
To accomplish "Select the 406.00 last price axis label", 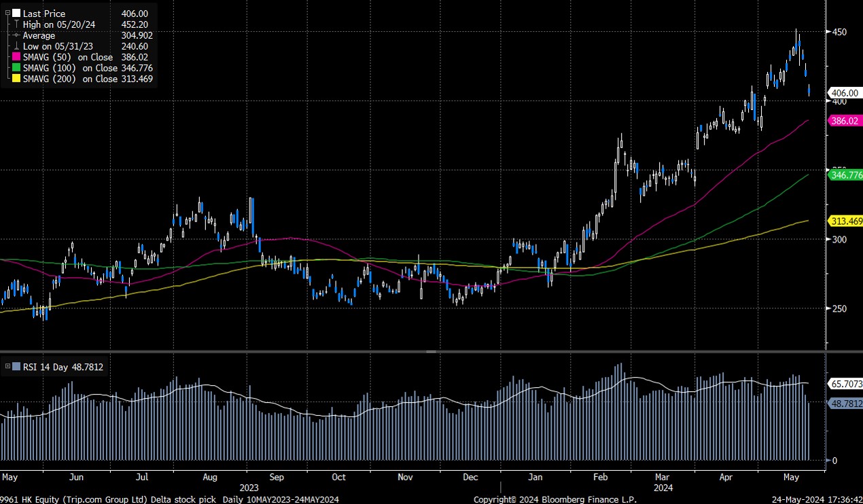I will click(x=844, y=93).
